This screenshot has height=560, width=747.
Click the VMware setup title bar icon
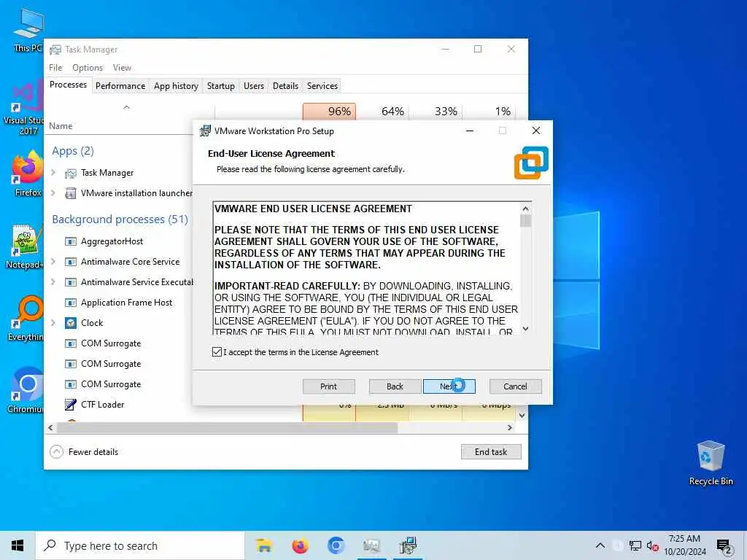[205, 131]
